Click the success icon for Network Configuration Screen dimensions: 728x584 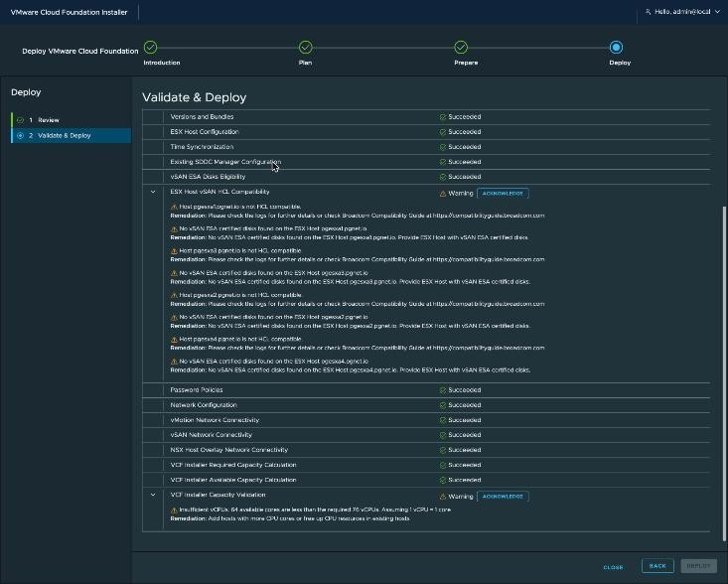pos(443,405)
